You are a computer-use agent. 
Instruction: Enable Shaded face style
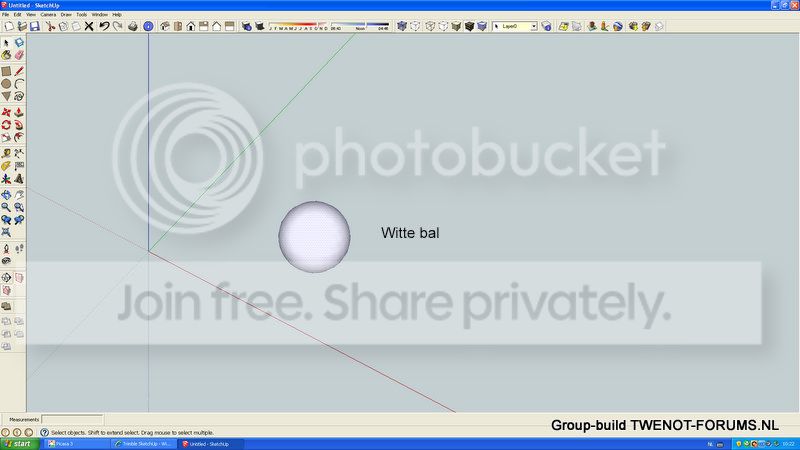(456, 26)
